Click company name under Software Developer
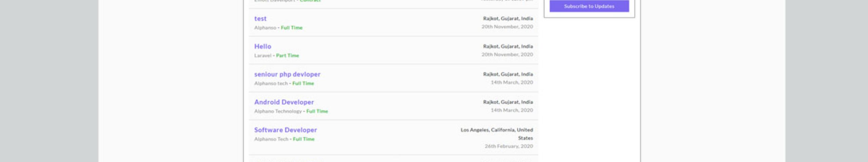This screenshot has width=868, height=162. [271, 139]
